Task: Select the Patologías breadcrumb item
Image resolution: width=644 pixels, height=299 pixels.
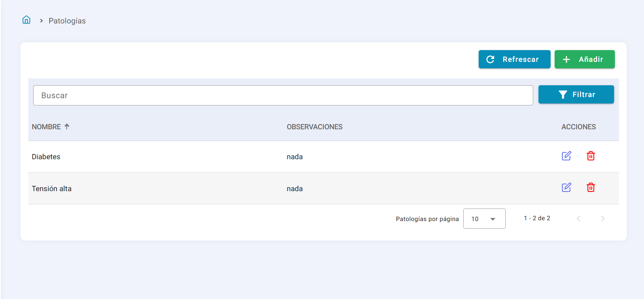Action: 67,21
